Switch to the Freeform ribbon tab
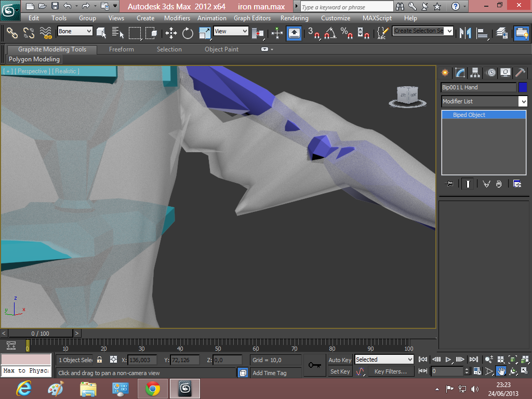 pos(122,49)
